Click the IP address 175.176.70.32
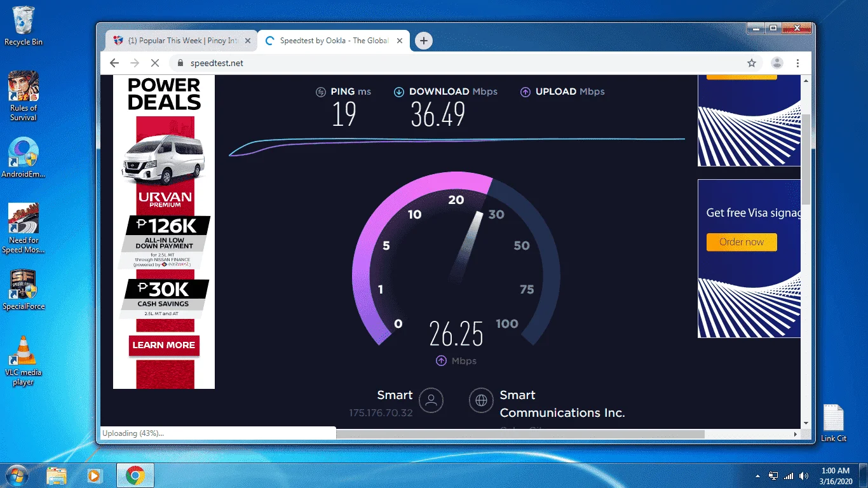The height and width of the screenshot is (488, 868). tap(381, 413)
